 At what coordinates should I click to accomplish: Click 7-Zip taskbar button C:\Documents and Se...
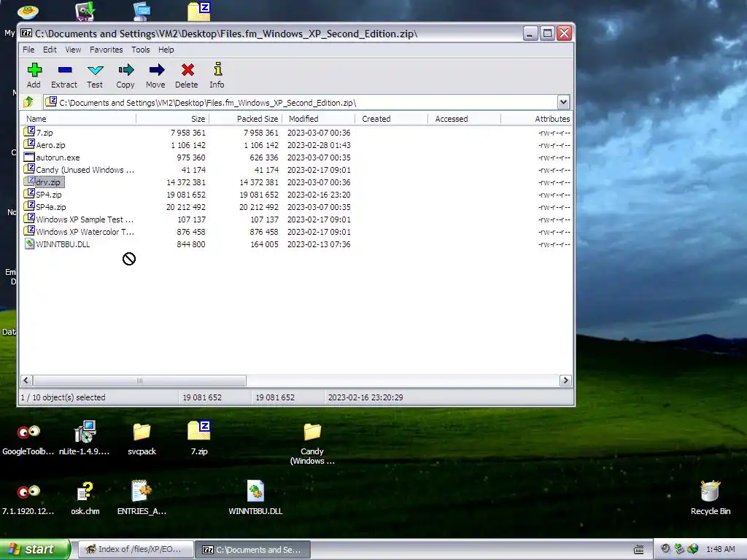point(253,549)
